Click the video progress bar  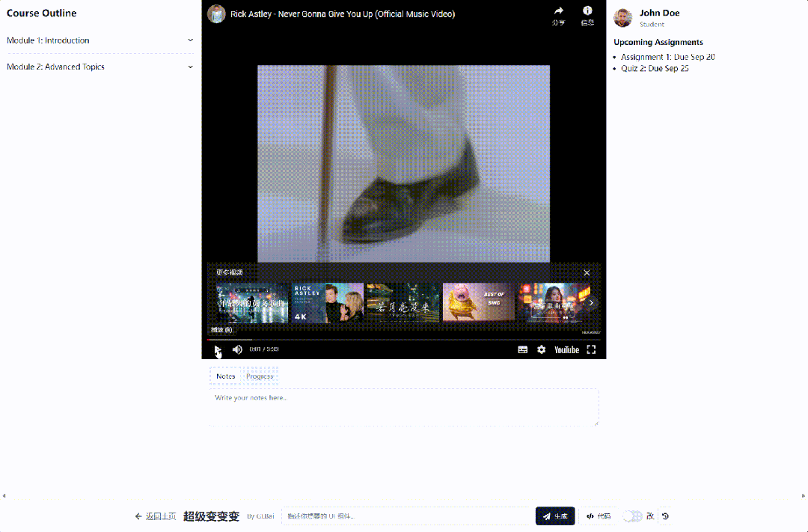pyautogui.click(x=403, y=340)
